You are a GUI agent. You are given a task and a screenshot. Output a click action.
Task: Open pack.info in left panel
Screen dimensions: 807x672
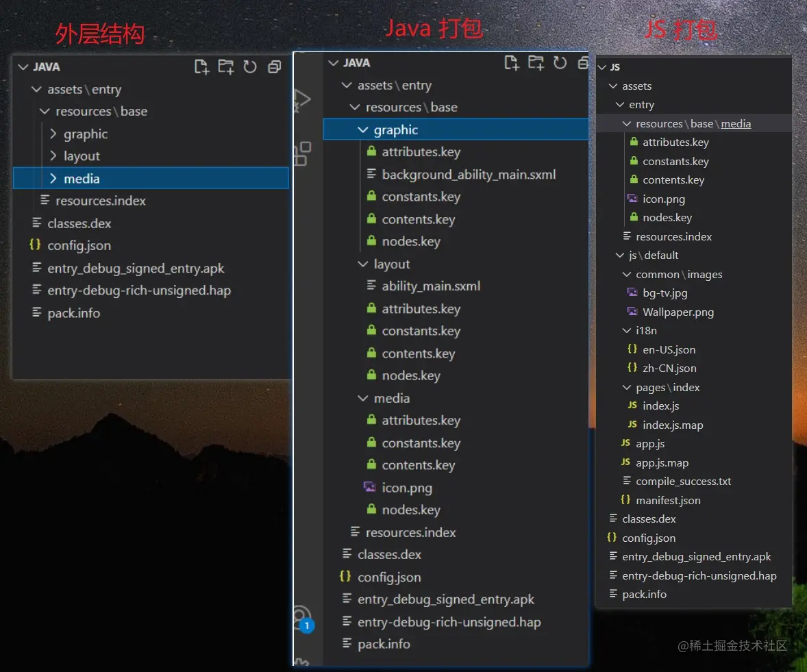(x=73, y=313)
